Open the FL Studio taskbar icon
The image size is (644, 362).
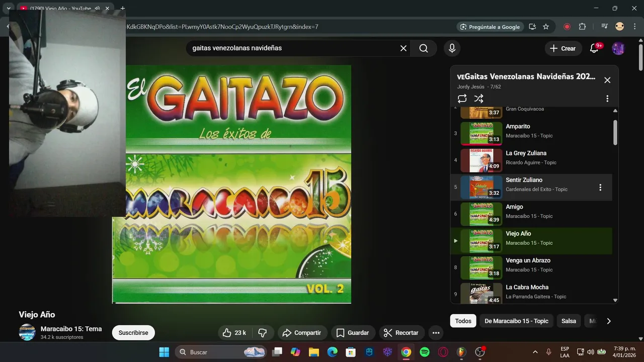[x=461, y=352]
